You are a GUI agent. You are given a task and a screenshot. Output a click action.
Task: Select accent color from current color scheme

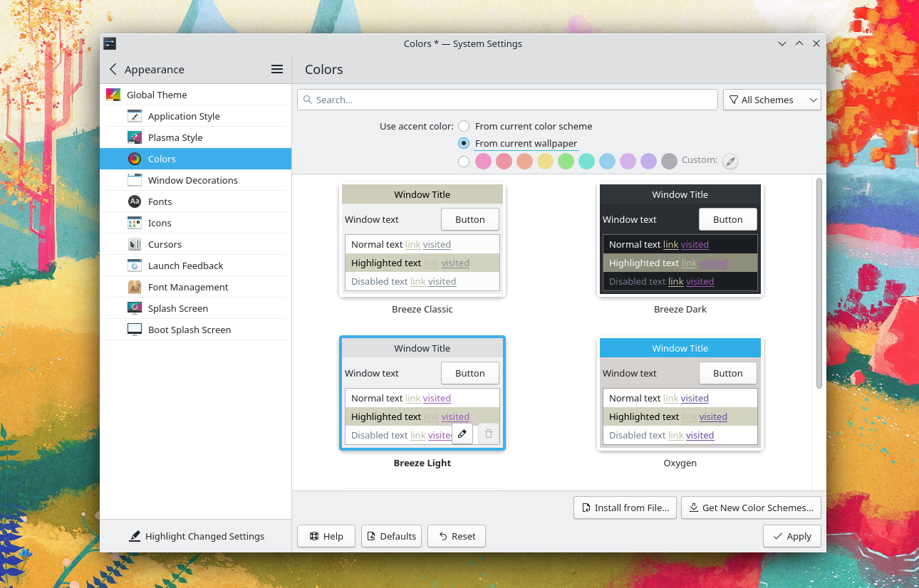click(464, 126)
